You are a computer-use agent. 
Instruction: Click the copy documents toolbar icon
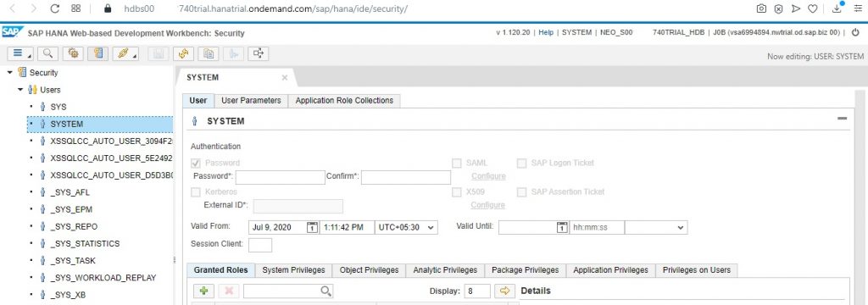[209, 53]
